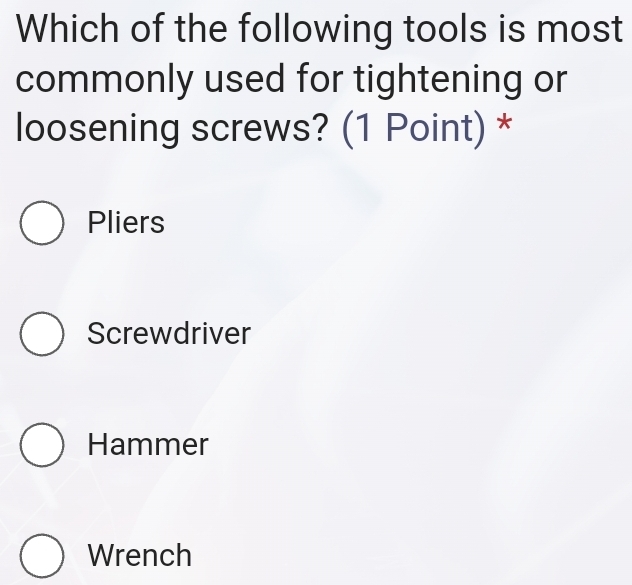Click the word 'loosening' in the question

(97, 128)
